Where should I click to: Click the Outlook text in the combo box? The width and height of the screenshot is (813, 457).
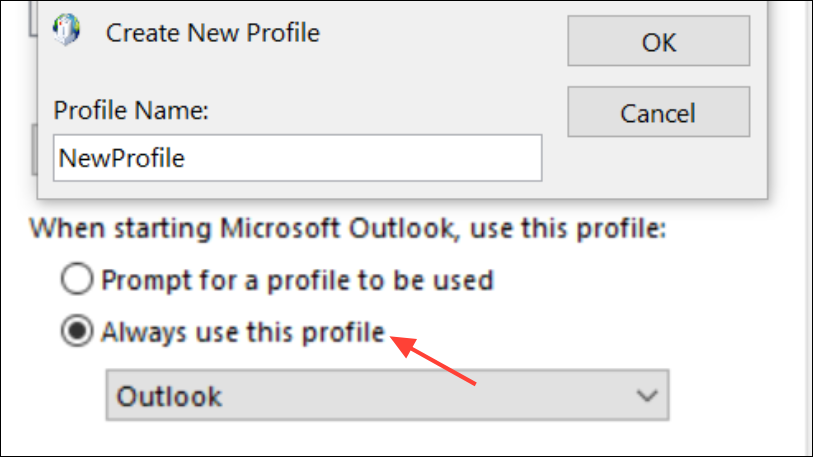[x=169, y=396]
